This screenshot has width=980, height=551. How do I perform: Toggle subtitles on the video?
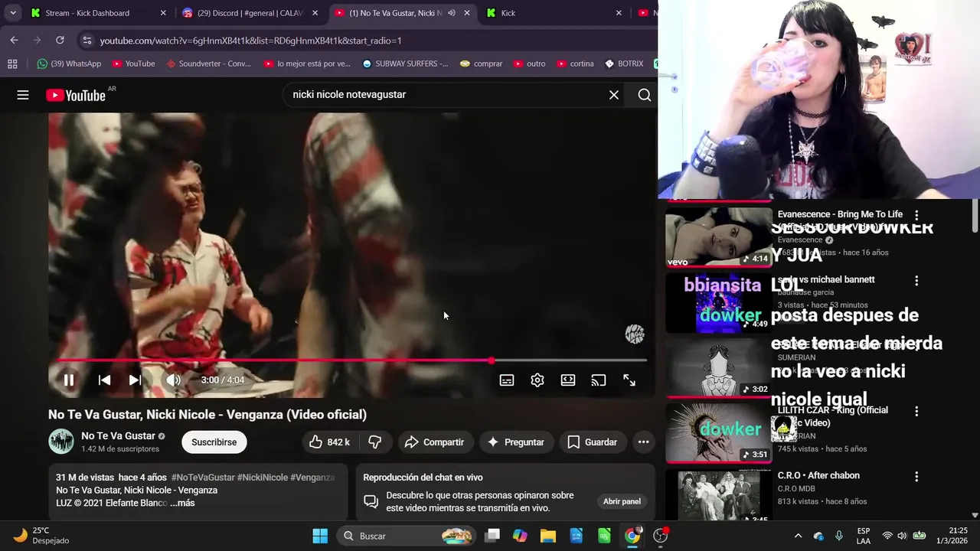tap(507, 380)
